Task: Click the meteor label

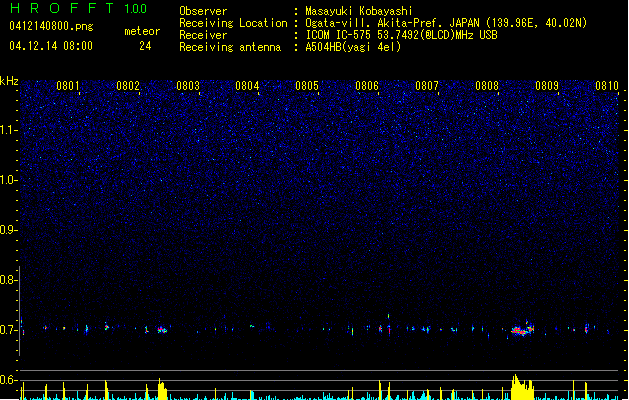Action: click(x=142, y=31)
